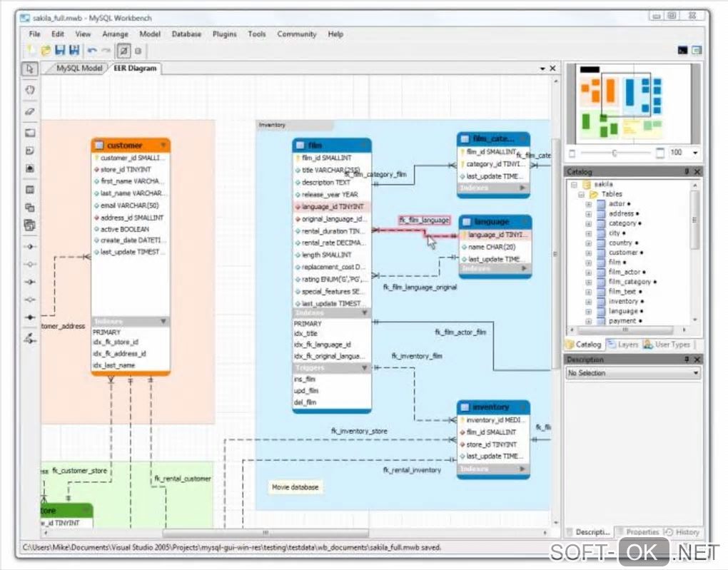
Task: Click the diagram vertical scrollbar thumb
Action: coord(555,253)
